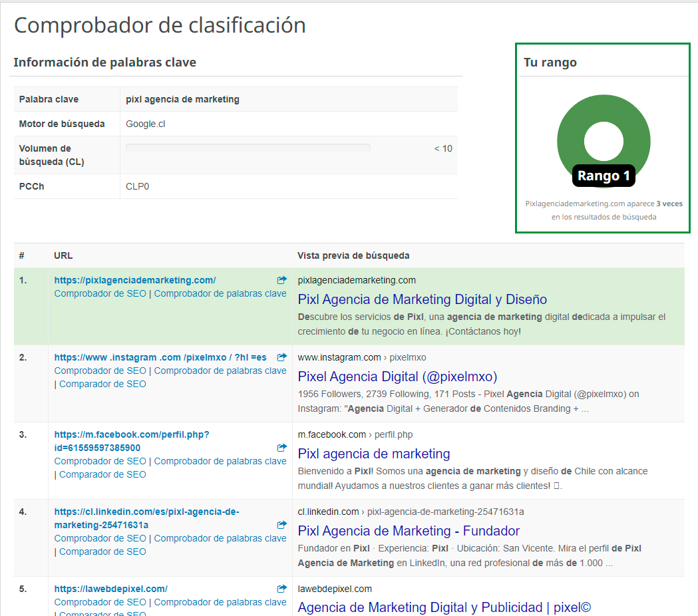698x616 pixels.
Task: Open external link icon for lawebdepixel.com row
Action: point(281,589)
